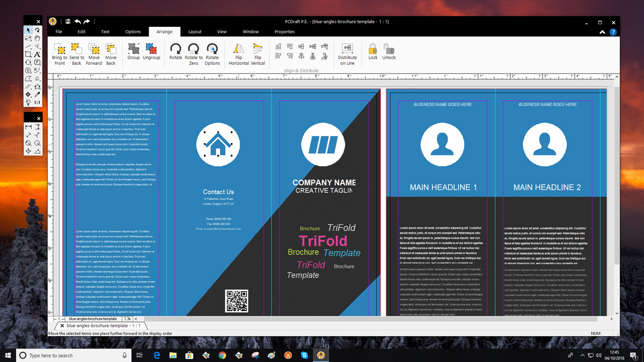
Task: Click the Bring to Front icon
Action: pyautogui.click(x=60, y=49)
